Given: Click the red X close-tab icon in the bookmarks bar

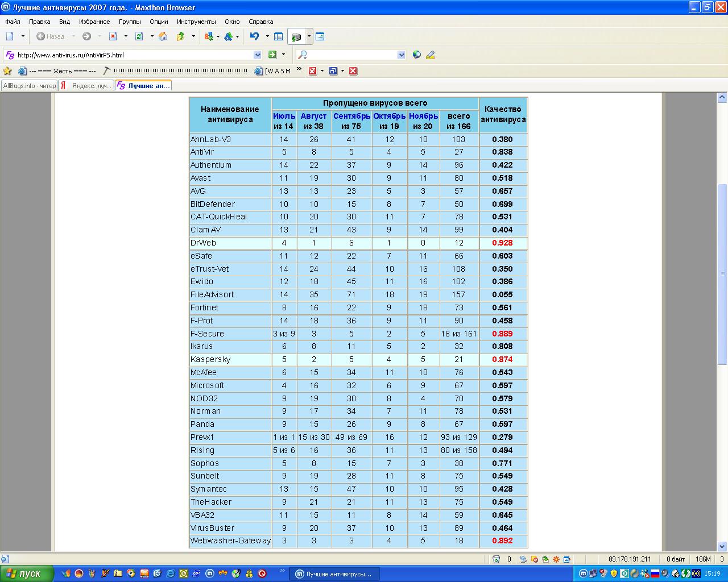Looking at the screenshot, I should pos(353,71).
